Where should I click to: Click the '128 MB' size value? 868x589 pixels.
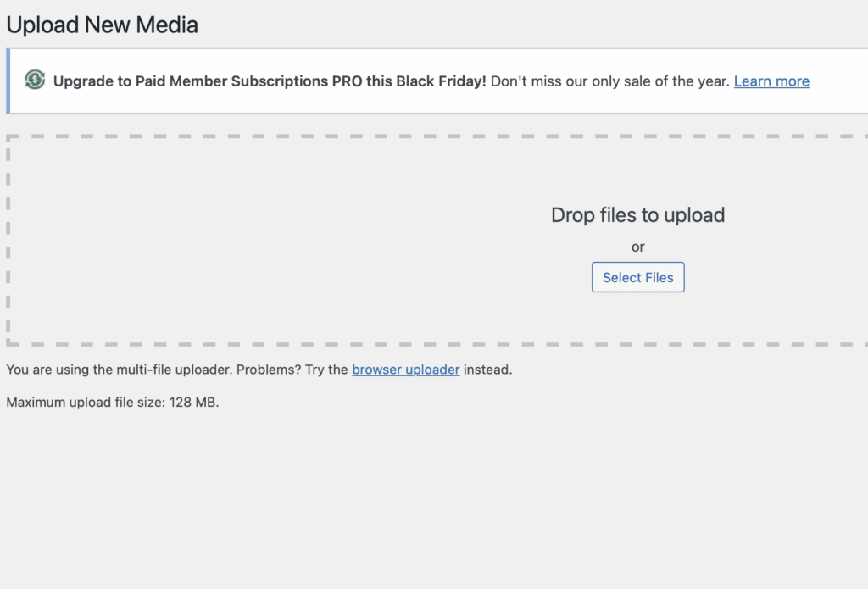194,403
